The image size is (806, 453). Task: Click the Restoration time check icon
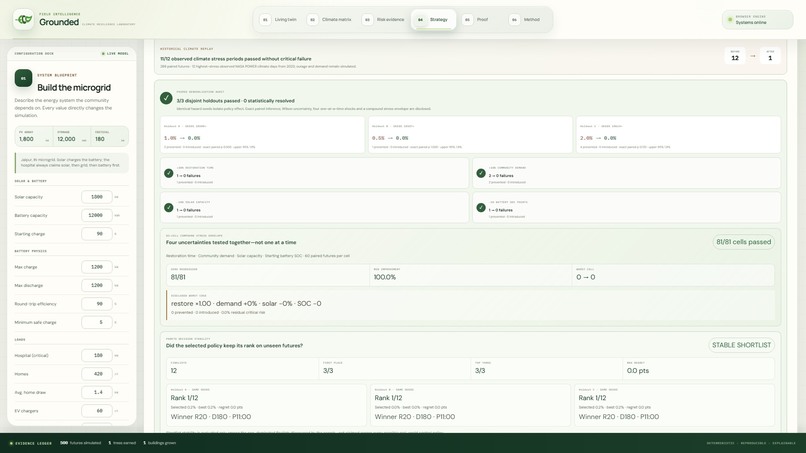click(169, 173)
